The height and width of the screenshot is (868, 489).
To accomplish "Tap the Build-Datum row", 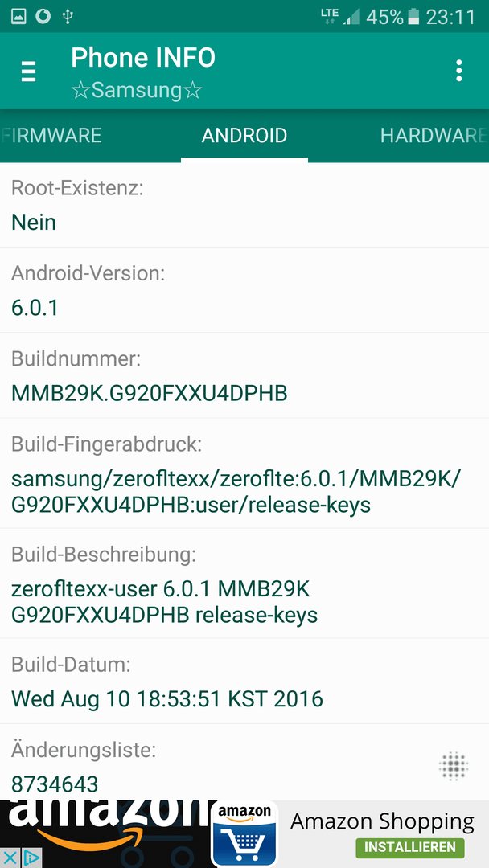I will tap(244, 681).
